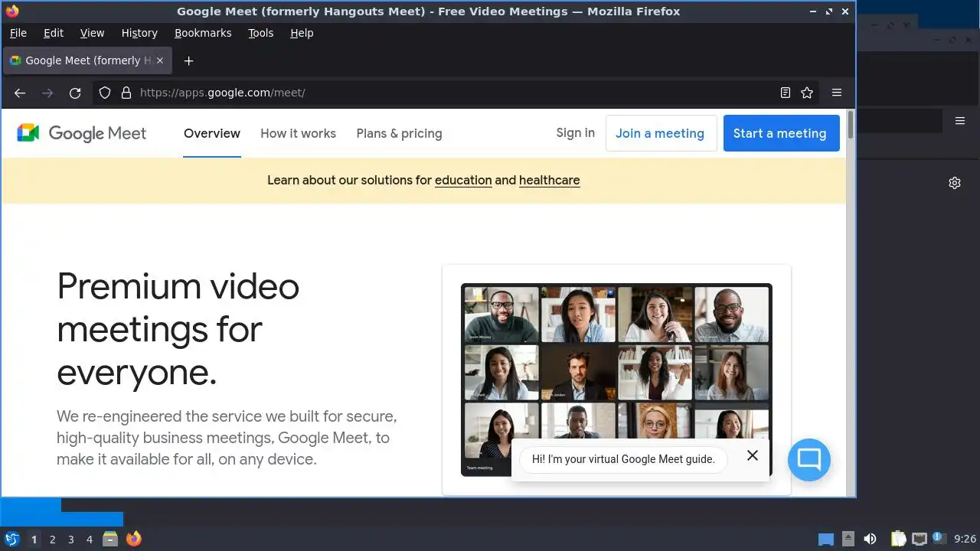
Task: Follow the healthcare link
Action: (549, 181)
